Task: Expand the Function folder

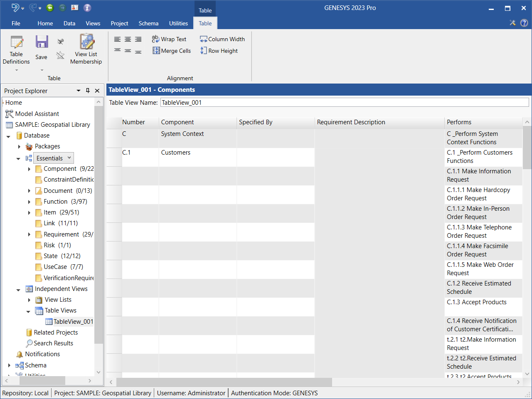Action: pyautogui.click(x=29, y=202)
